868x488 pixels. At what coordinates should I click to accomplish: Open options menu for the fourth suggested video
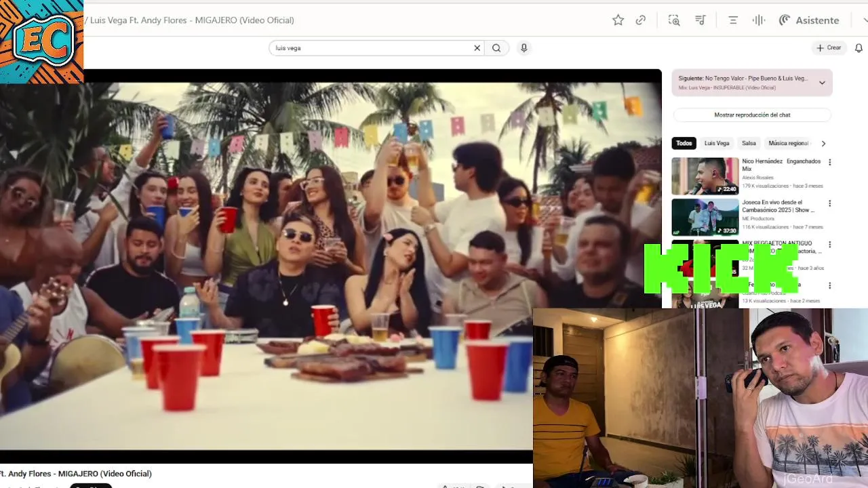pos(829,285)
